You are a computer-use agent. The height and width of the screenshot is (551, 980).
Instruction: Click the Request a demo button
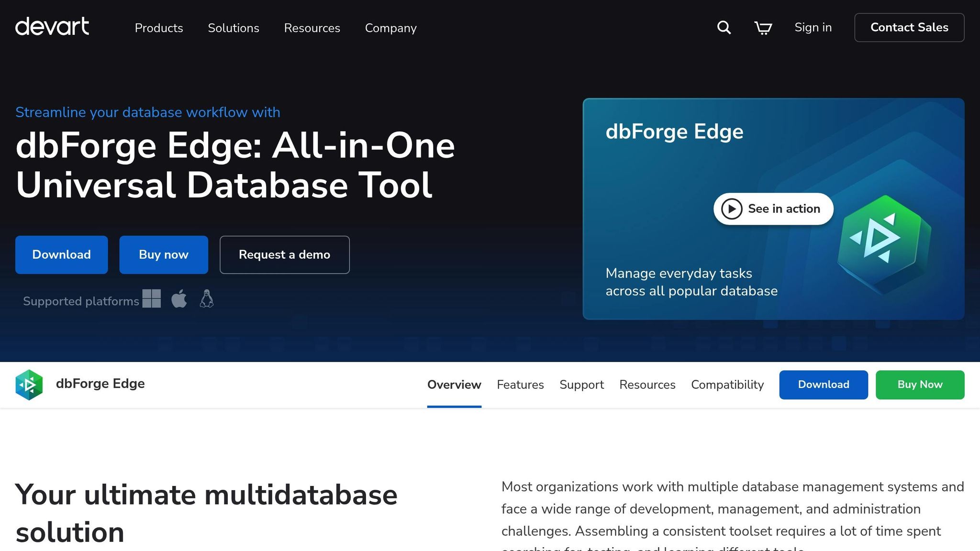284,254
